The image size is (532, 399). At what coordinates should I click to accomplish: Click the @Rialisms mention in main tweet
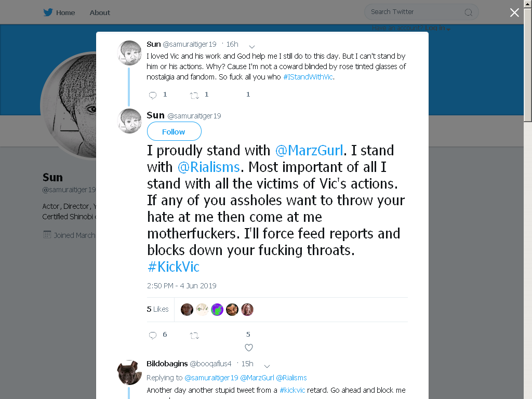209,167
